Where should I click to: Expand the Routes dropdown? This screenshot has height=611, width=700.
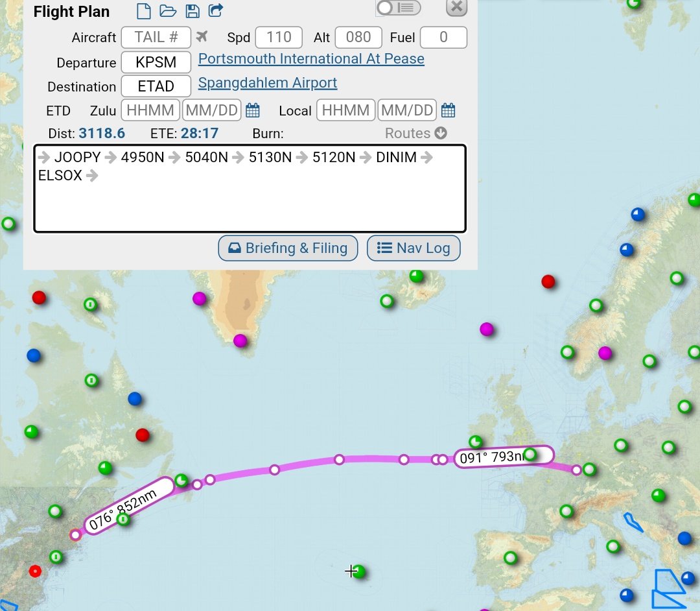pyautogui.click(x=415, y=133)
